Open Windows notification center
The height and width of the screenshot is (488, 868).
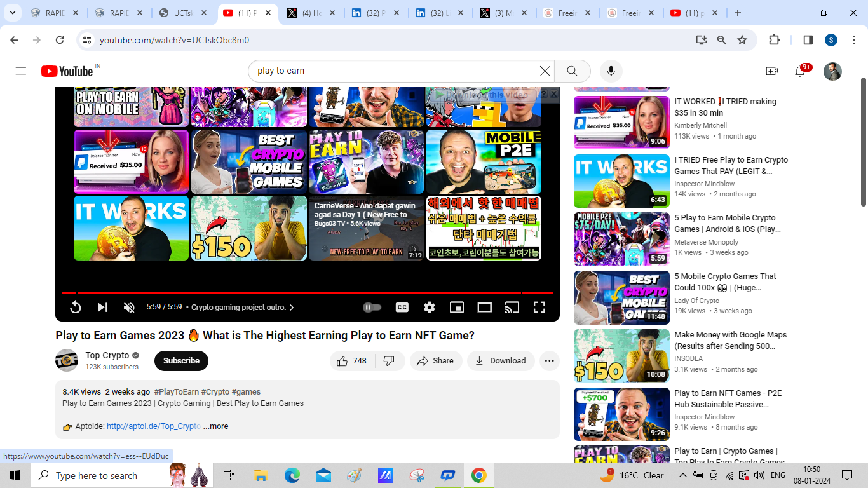click(847, 475)
